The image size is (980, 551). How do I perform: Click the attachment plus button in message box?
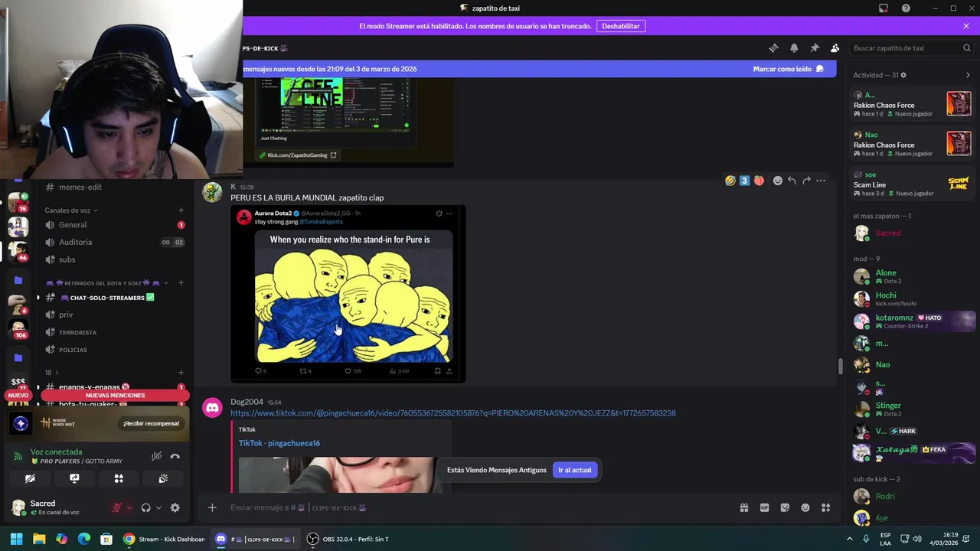pos(212,507)
